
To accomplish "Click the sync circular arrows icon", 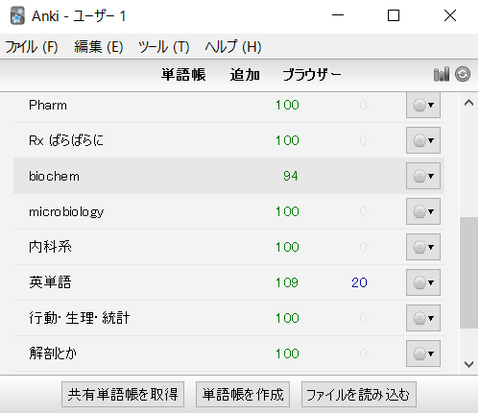I will [x=463, y=74].
